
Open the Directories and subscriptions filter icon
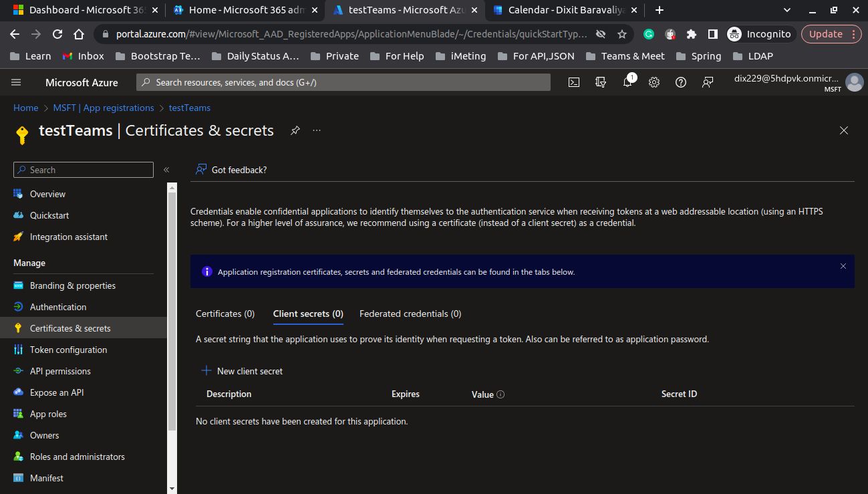(601, 82)
